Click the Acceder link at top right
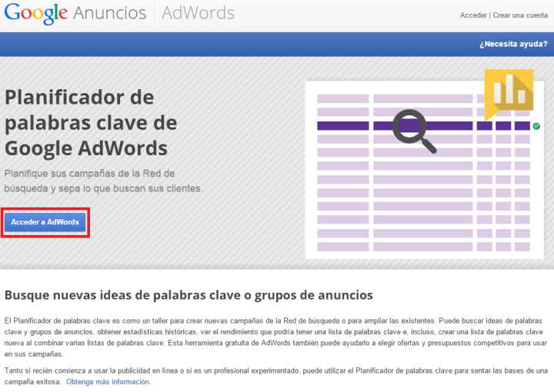The height and width of the screenshot is (392, 554). [x=473, y=15]
